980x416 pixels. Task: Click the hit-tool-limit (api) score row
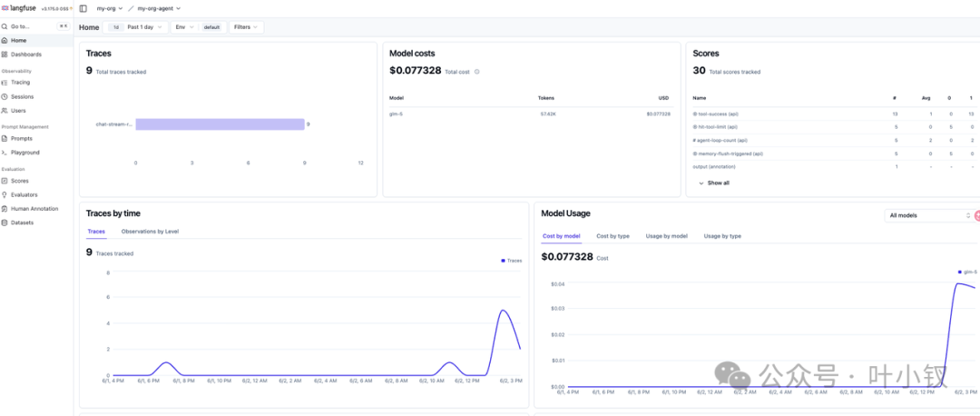point(833,127)
